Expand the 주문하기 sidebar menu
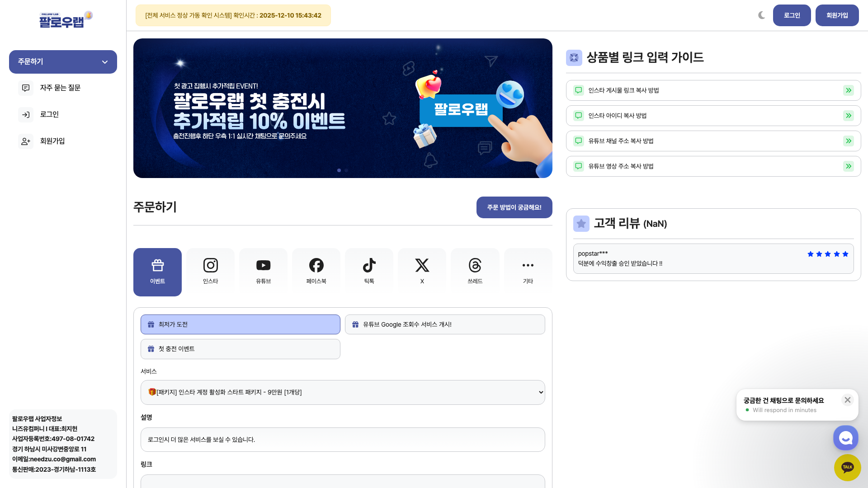This screenshot has width=868, height=488. (63, 62)
